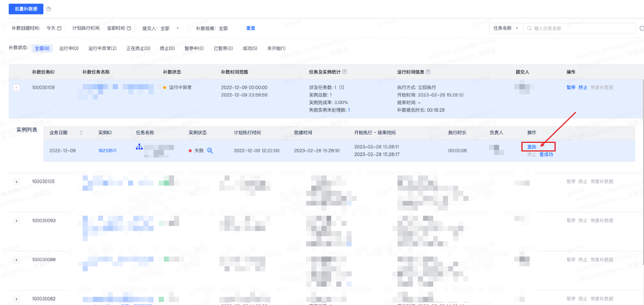
Task: Click the magnifier diagnose icon beside 失败
Action: pos(210,150)
